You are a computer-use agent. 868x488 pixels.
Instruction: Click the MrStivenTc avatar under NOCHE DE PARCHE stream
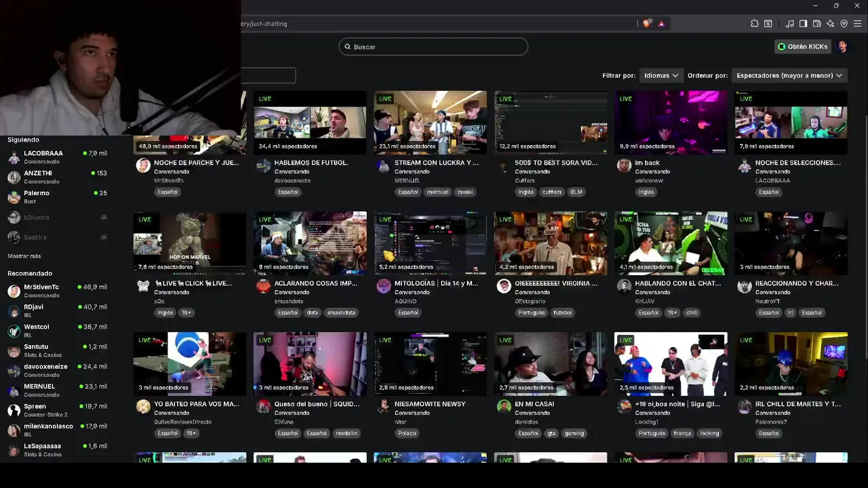click(x=143, y=166)
